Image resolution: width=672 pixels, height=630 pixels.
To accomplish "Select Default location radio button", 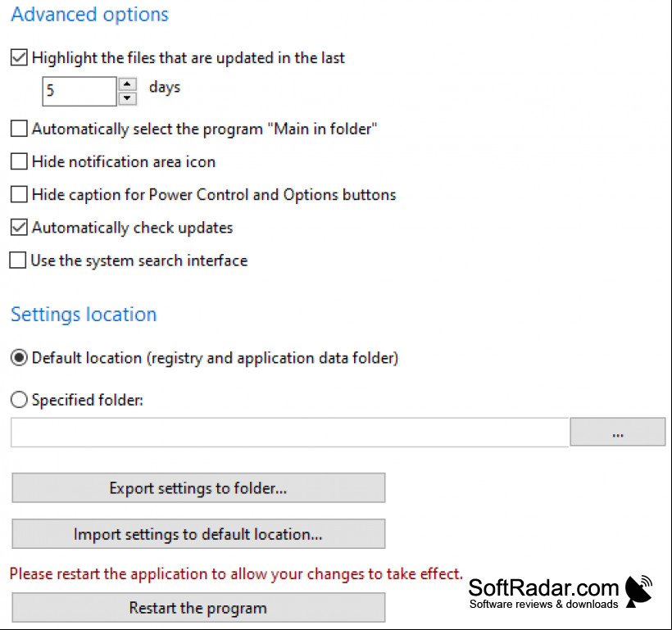I will (19, 358).
